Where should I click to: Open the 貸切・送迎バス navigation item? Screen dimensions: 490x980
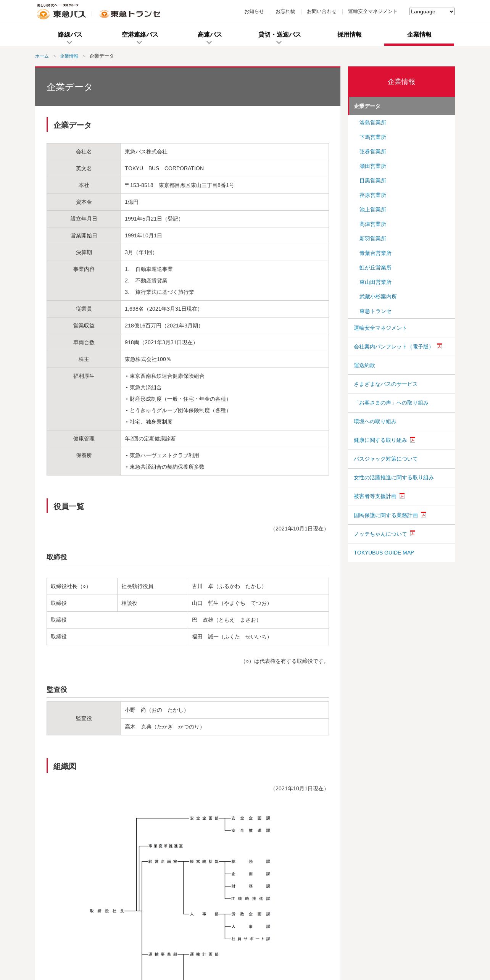pos(279,34)
